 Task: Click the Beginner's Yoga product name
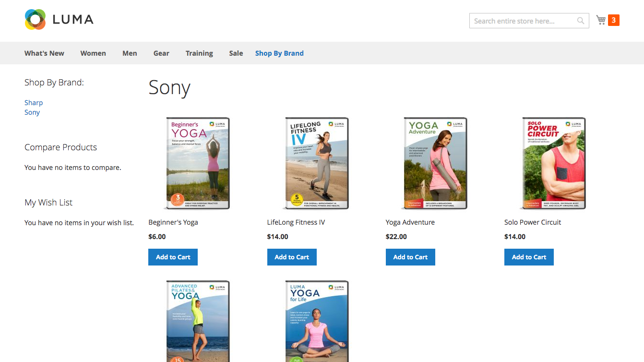[x=173, y=222]
